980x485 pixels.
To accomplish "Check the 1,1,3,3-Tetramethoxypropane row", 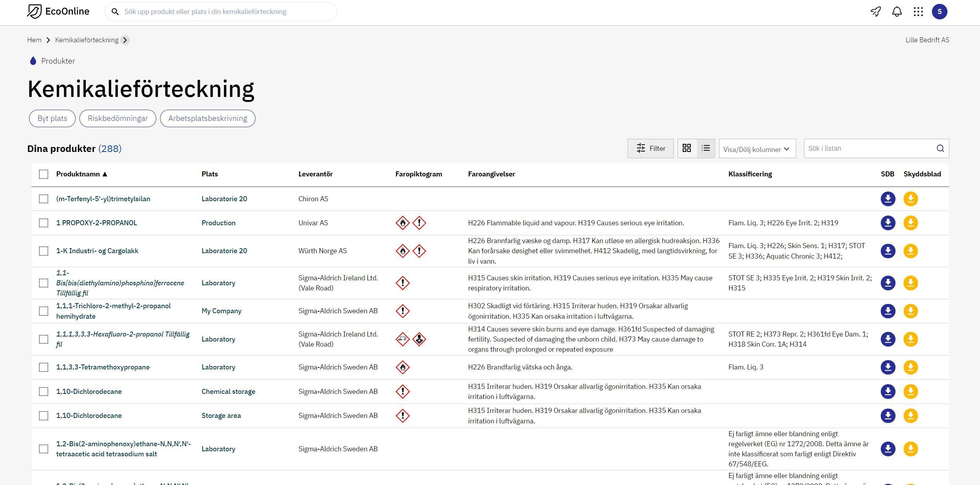I will (x=43, y=367).
